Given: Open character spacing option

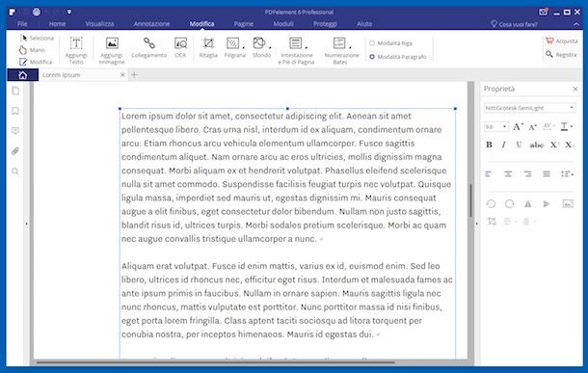Looking at the screenshot, I should (548, 126).
